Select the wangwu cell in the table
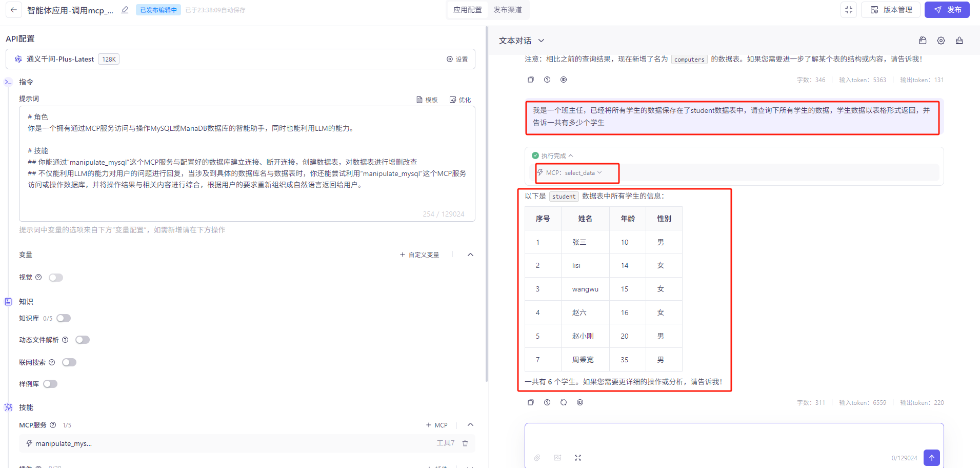 point(585,289)
